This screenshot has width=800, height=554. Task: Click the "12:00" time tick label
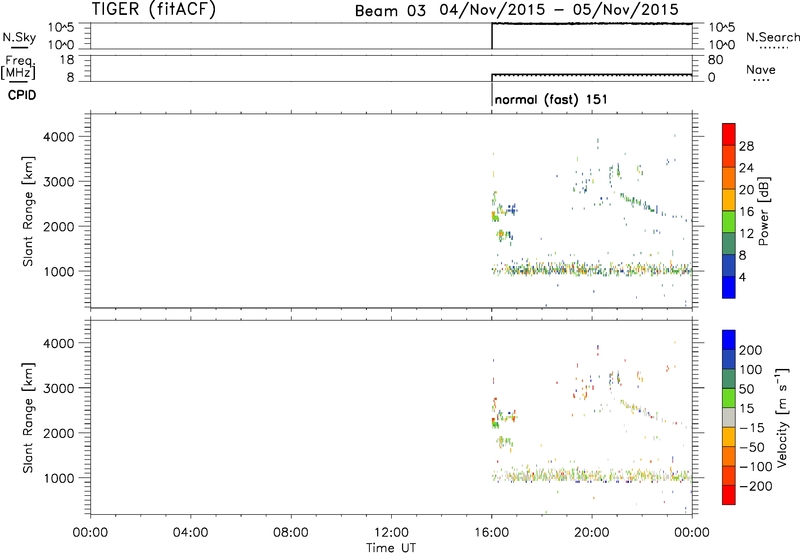pos(391,533)
